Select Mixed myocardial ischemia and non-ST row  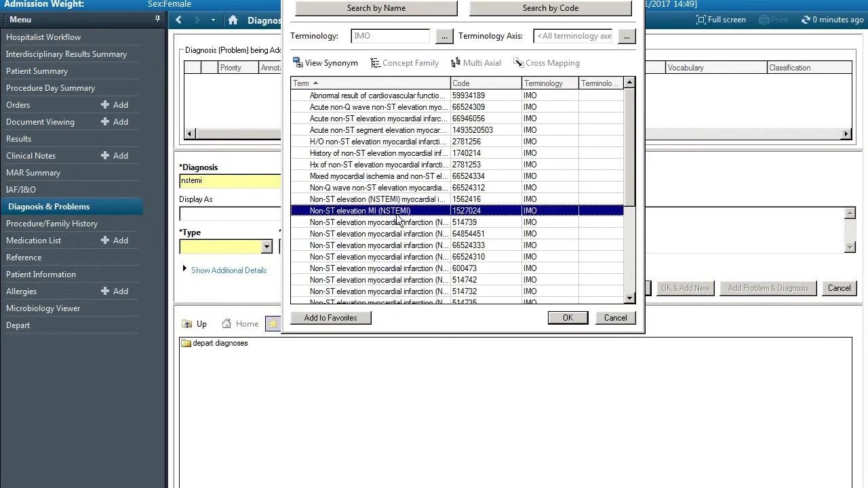click(x=457, y=176)
